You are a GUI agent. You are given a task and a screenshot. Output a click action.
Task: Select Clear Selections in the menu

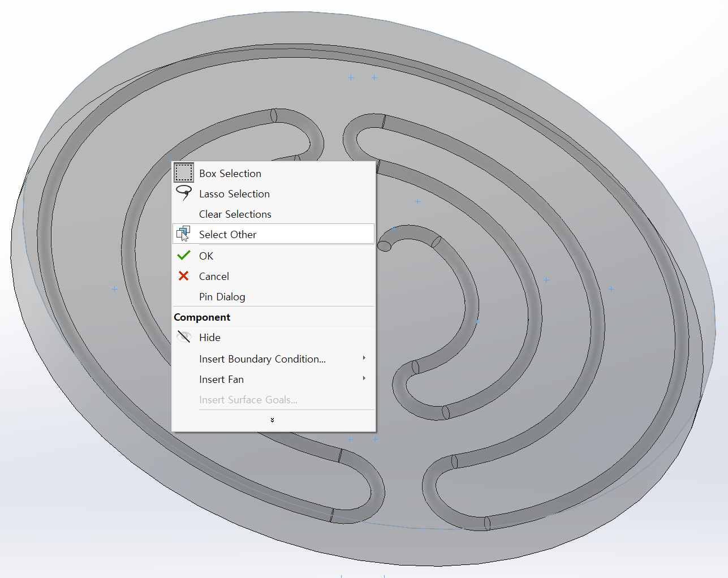(273, 214)
